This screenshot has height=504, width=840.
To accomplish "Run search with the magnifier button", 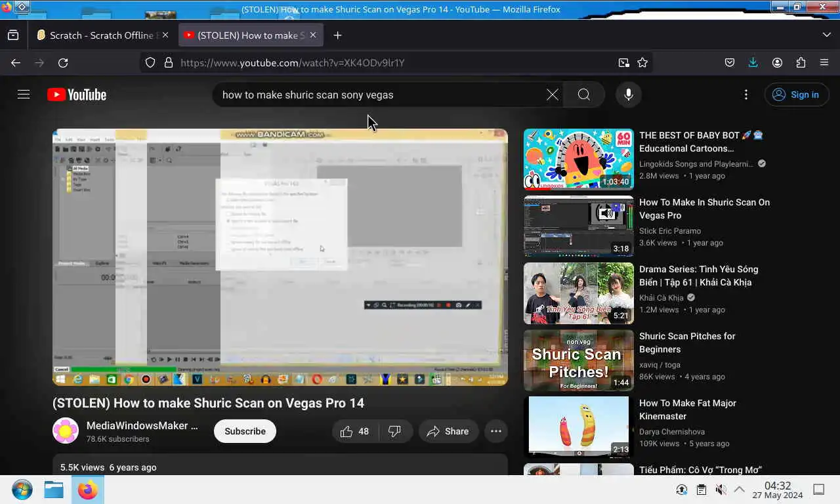I will [584, 94].
